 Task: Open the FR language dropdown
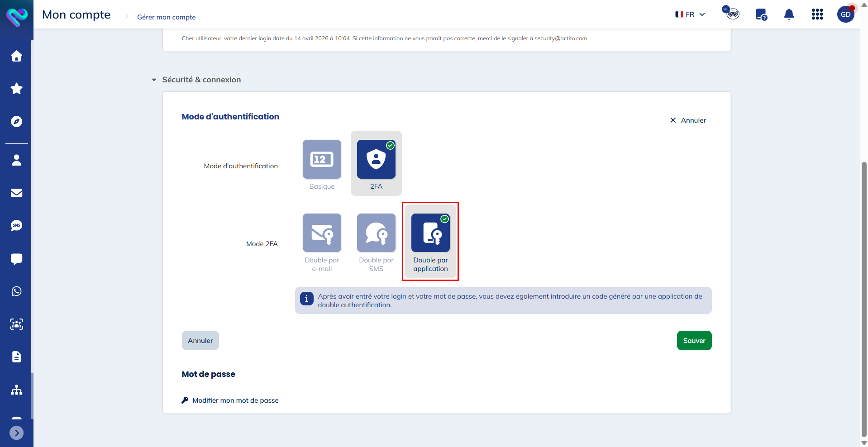[690, 14]
